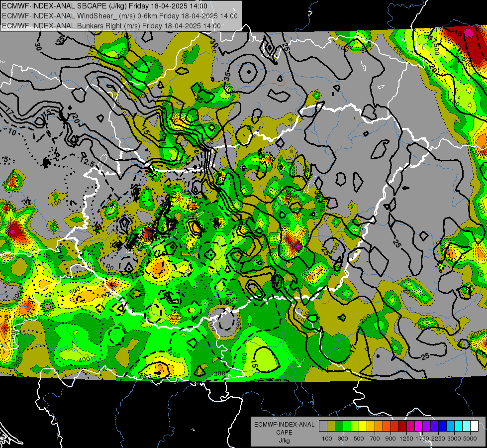Screen dimensions: 487x448
Task: Click the Bunkers Right title line
Action: click(111, 26)
